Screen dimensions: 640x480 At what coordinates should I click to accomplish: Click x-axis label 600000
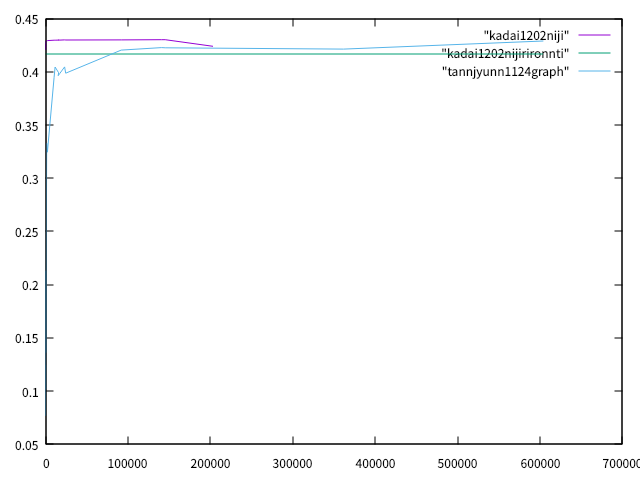pos(540,464)
